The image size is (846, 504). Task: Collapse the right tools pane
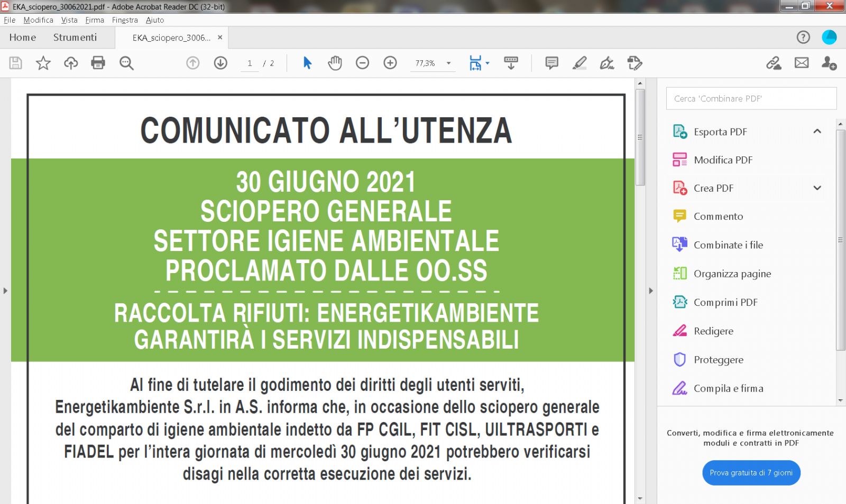[x=651, y=291]
